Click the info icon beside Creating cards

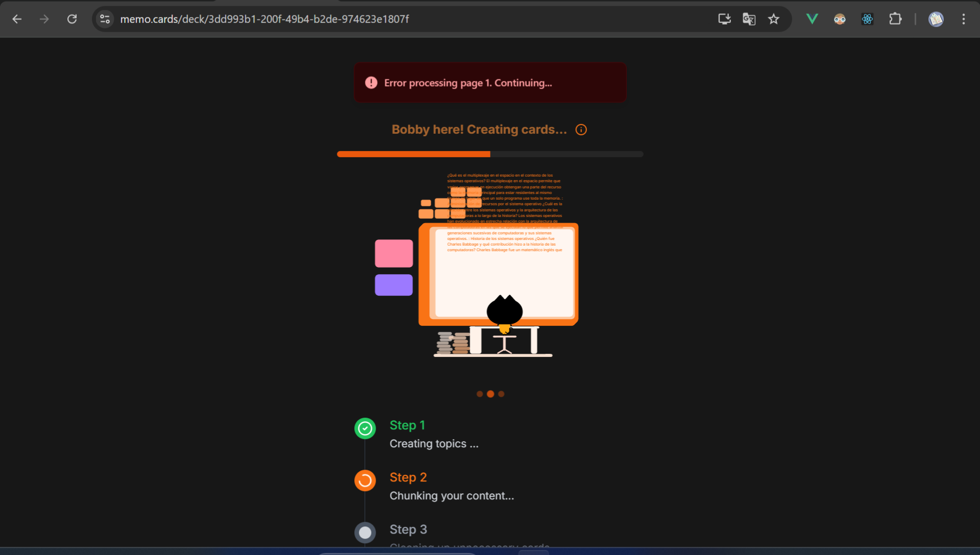pos(581,130)
